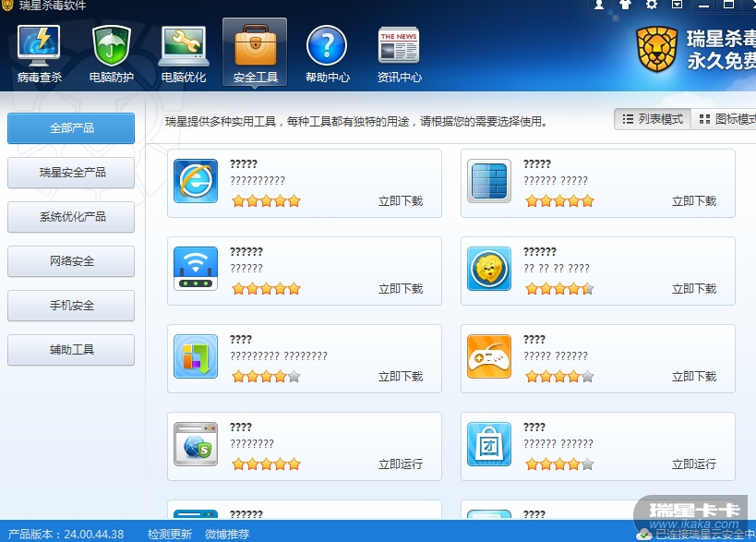Click 微博推荐 in the status bar
The width and height of the screenshot is (756, 542).
227,535
